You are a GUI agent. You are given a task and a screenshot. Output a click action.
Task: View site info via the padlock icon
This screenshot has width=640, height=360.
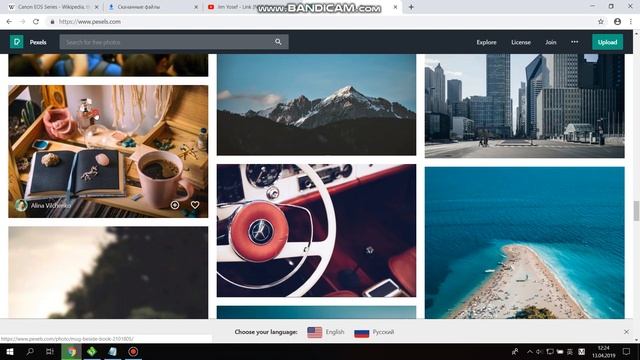click(52, 22)
